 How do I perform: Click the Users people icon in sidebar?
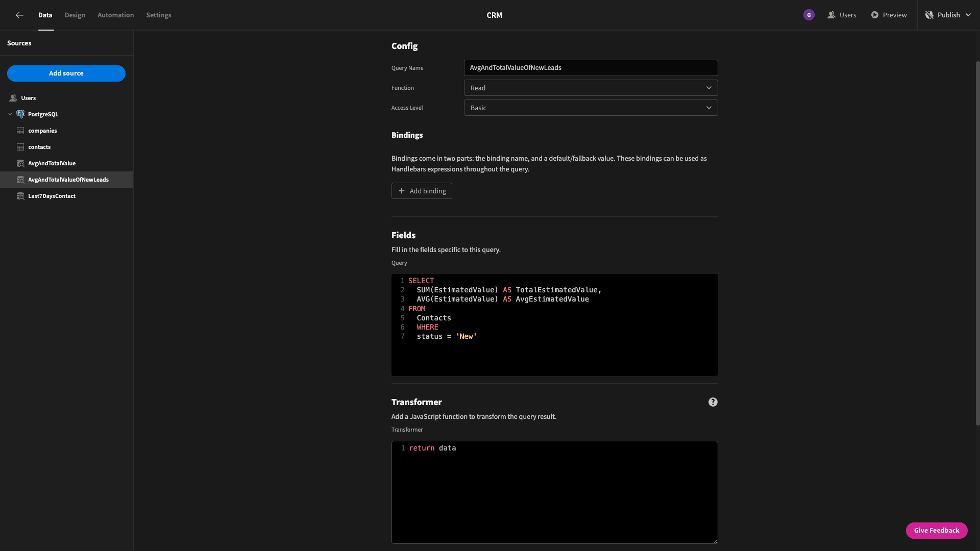click(x=13, y=98)
